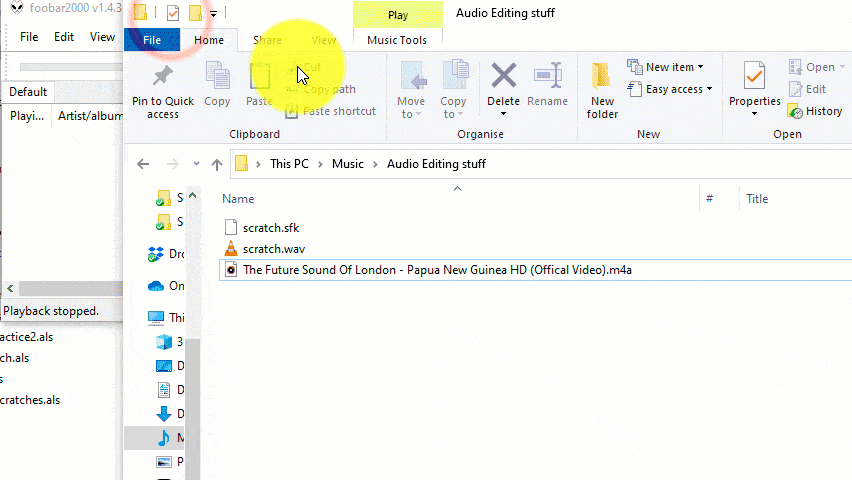Expand the Properties dropdown arrow
The height and width of the screenshot is (480, 852).
[754, 114]
